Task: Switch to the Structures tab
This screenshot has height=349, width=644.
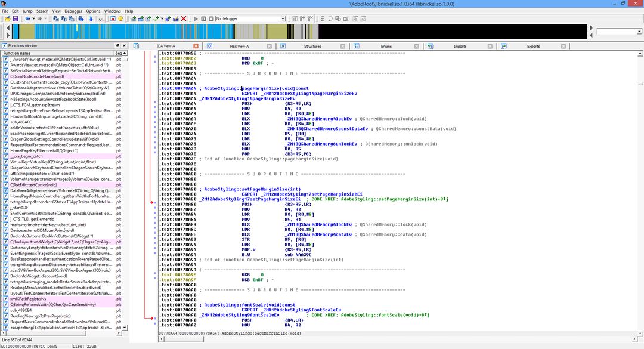Action: click(x=312, y=46)
